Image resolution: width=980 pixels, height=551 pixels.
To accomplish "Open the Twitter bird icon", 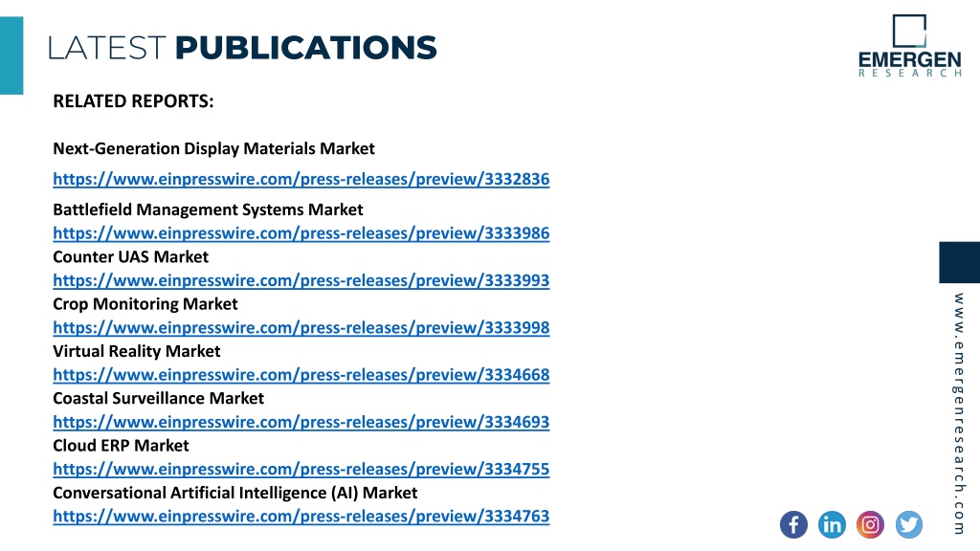I will click(909, 525).
